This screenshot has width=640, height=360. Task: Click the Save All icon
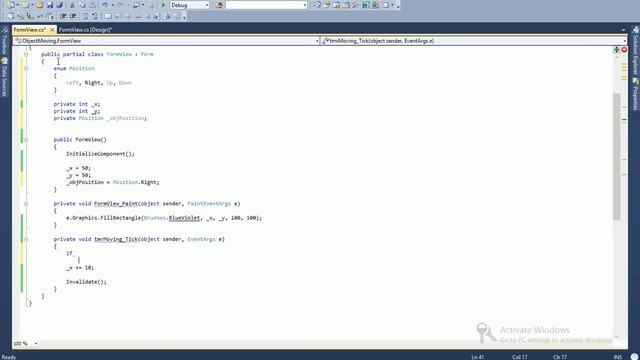[60, 5]
